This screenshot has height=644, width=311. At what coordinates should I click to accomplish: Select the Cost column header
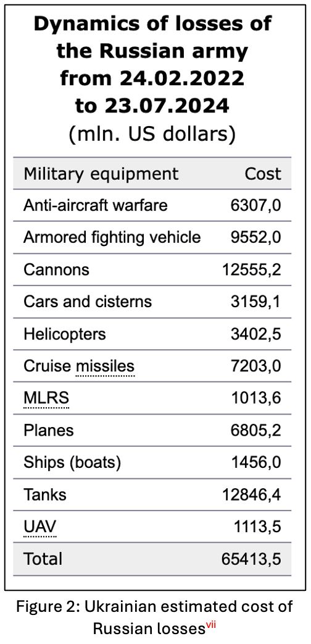click(263, 174)
